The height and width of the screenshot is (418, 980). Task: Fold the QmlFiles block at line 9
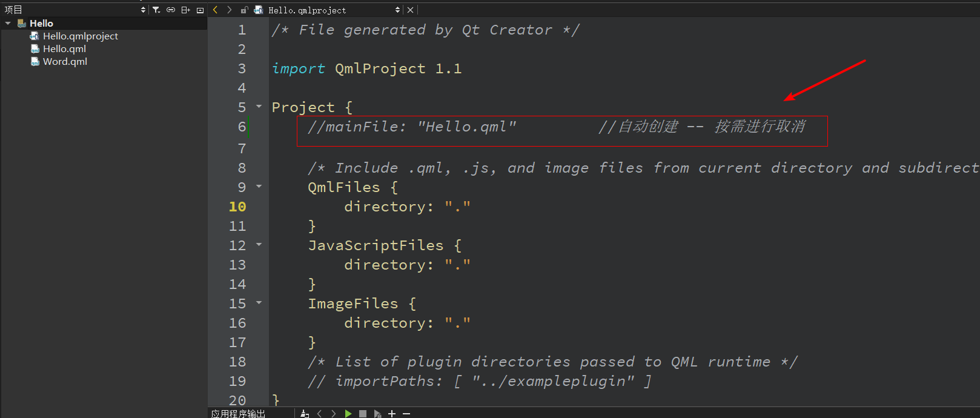tap(259, 187)
